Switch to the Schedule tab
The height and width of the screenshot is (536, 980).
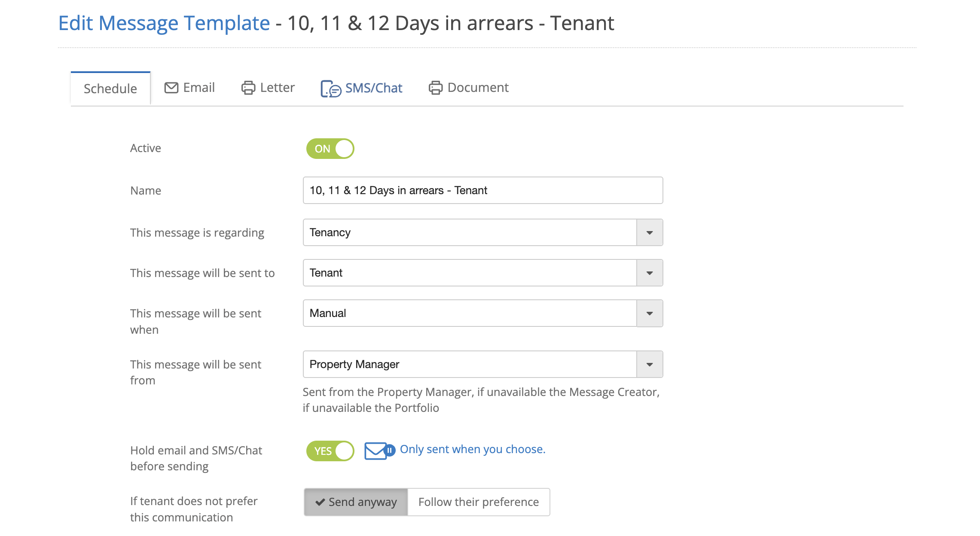click(x=110, y=88)
